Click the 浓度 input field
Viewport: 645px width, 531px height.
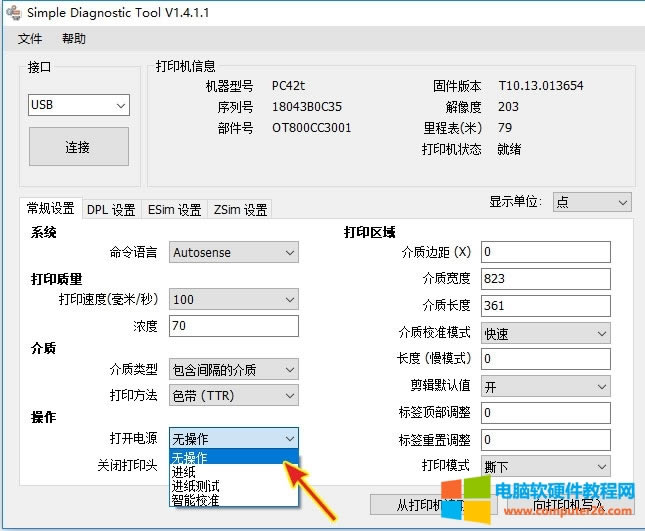coord(234,326)
